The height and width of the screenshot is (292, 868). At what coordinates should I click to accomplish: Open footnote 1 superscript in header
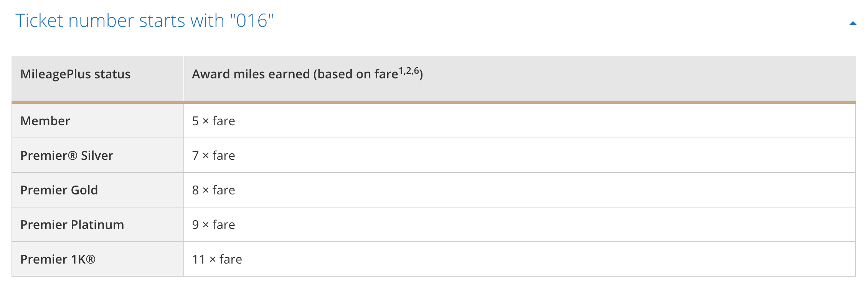coord(401,71)
